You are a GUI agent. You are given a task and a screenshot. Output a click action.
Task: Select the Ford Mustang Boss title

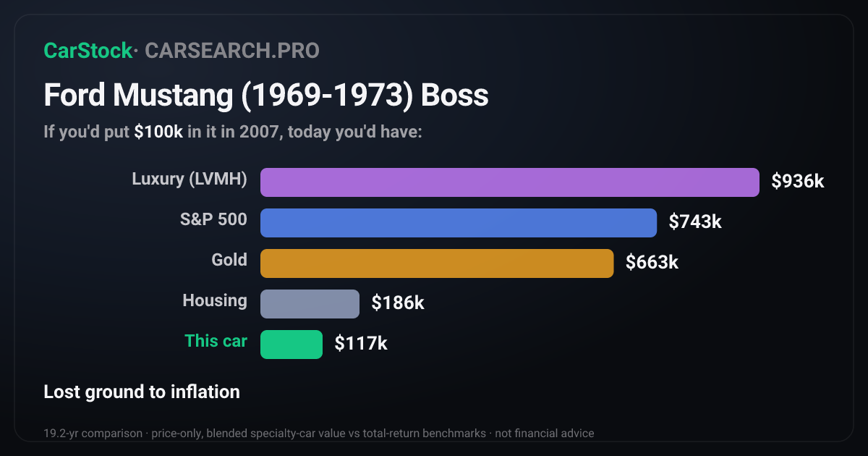266,96
